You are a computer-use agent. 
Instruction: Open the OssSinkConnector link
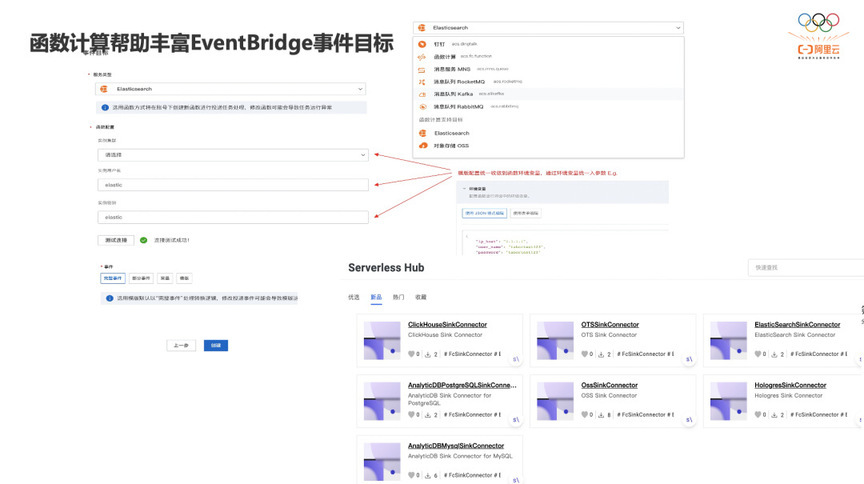pyautogui.click(x=609, y=385)
